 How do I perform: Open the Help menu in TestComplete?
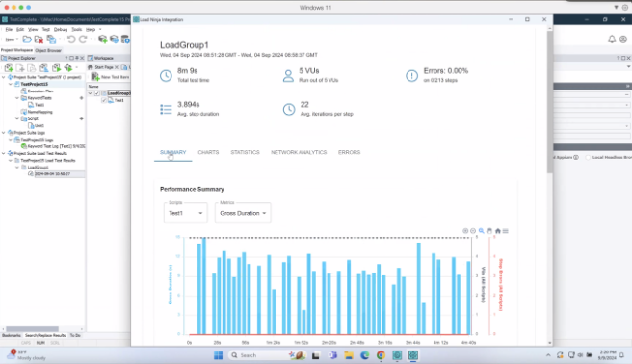(x=91, y=30)
